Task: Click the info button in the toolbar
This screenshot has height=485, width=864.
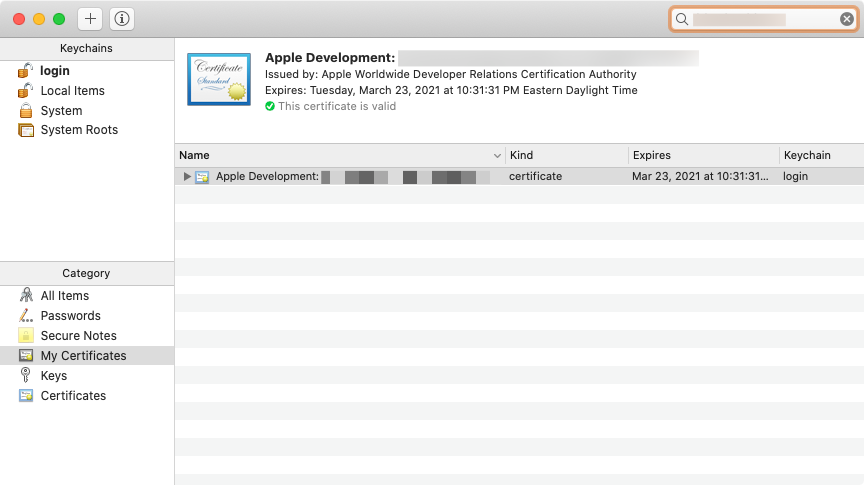Action: tap(121, 19)
